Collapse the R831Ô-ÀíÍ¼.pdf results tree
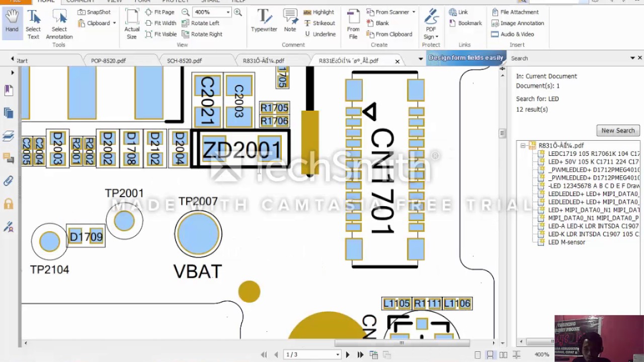644x362 pixels. click(523, 145)
